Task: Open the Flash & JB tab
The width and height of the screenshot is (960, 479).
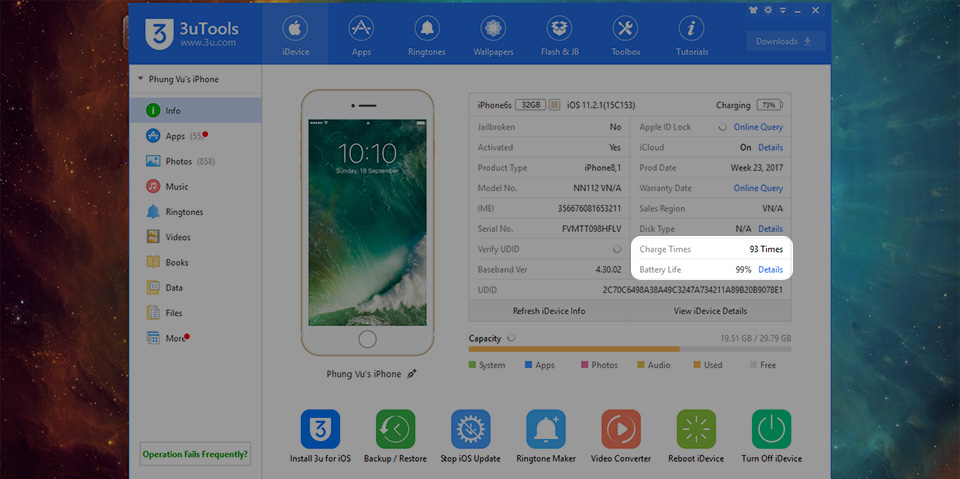Action: pos(560,37)
